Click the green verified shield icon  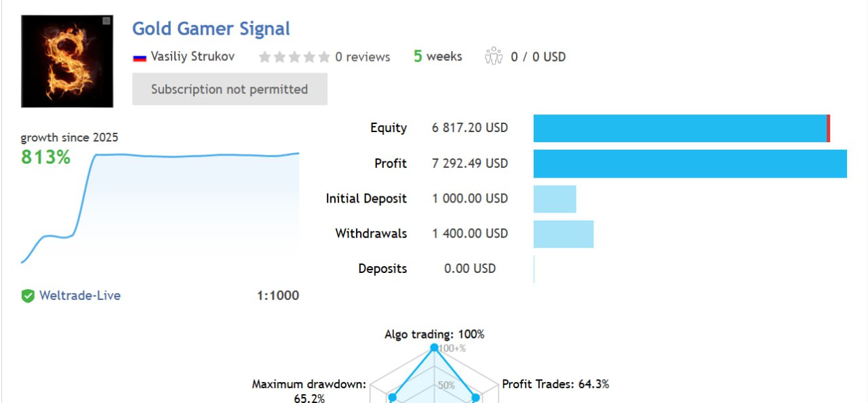pyautogui.click(x=28, y=296)
